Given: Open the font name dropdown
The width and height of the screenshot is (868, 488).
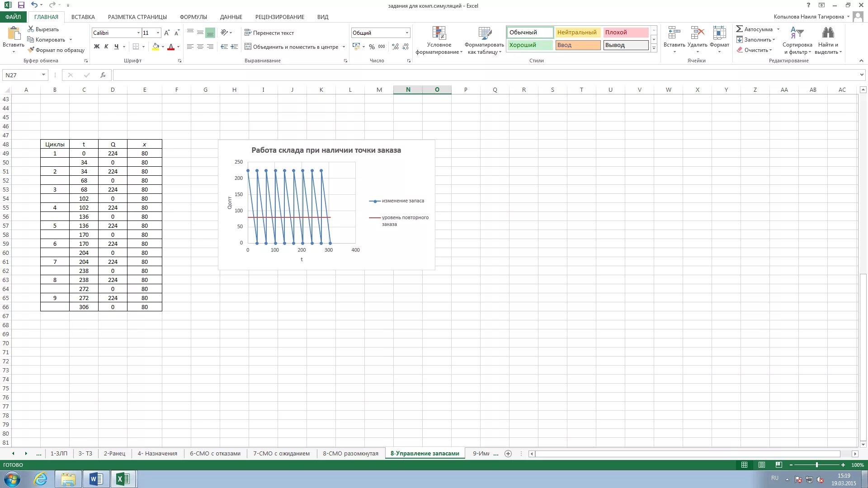Looking at the screenshot, I should 138,33.
